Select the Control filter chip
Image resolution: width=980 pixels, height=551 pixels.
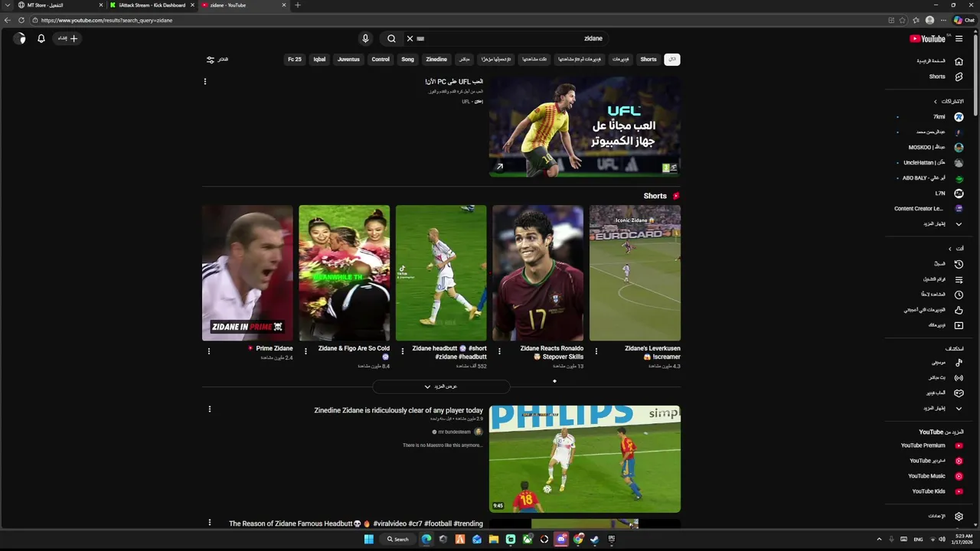pos(381,59)
